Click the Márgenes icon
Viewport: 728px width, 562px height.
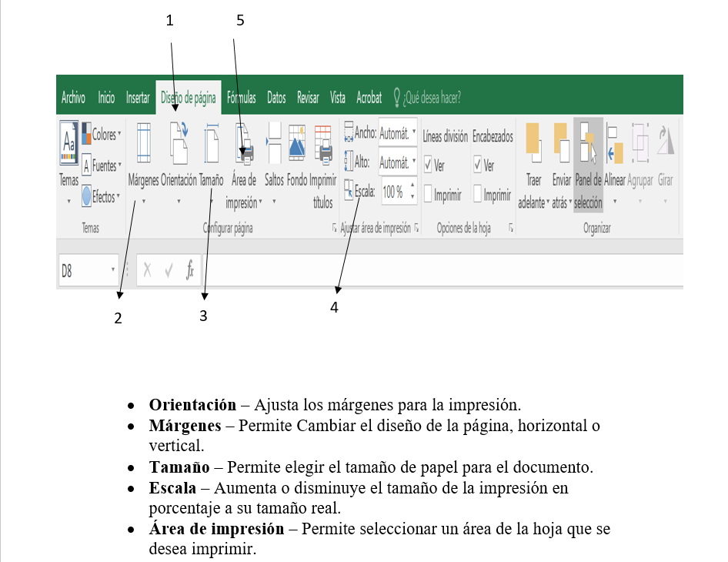coord(143,142)
